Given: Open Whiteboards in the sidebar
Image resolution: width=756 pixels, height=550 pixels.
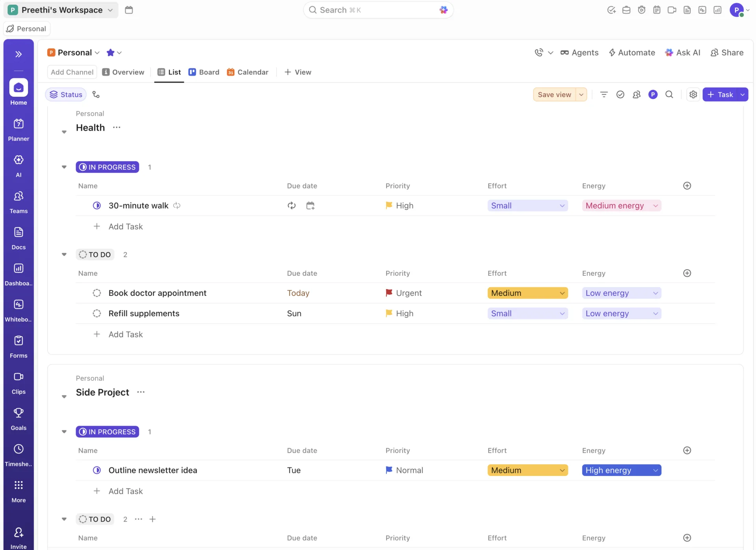Looking at the screenshot, I should tap(19, 310).
